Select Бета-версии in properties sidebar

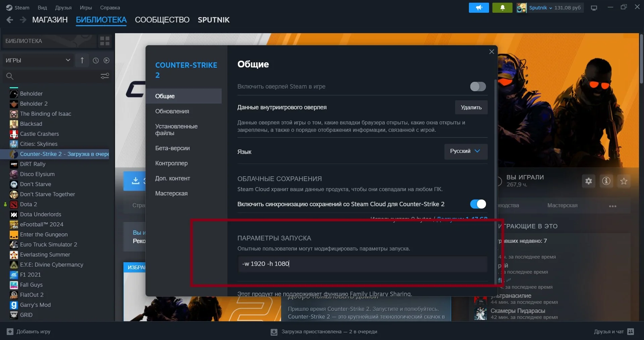pyautogui.click(x=183, y=148)
